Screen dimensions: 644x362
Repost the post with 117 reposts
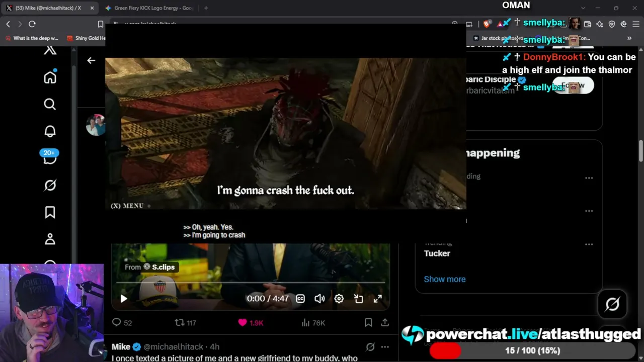(x=185, y=323)
